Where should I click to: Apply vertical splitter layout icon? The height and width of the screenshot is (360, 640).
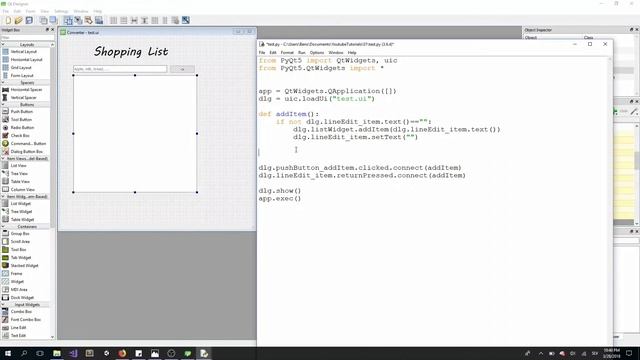[x=144, y=20]
